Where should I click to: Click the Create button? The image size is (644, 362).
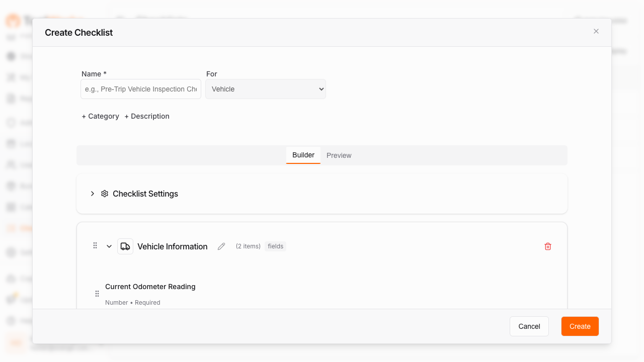580,326
